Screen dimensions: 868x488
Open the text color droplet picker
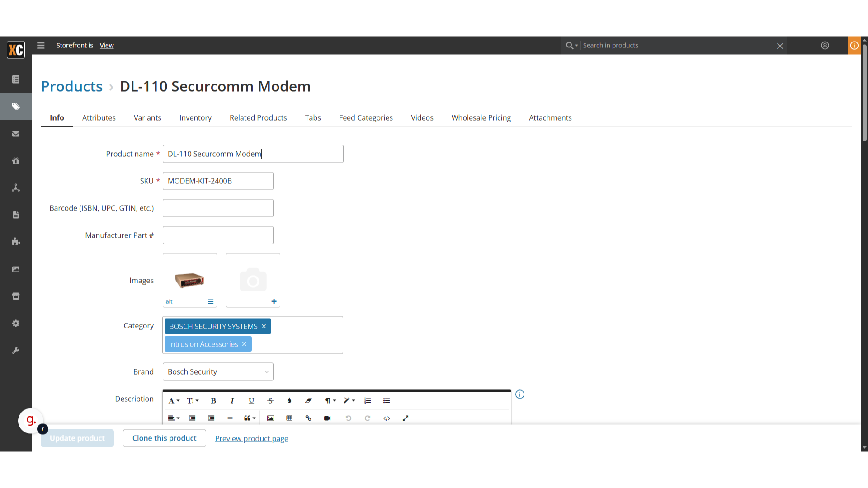pos(289,400)
